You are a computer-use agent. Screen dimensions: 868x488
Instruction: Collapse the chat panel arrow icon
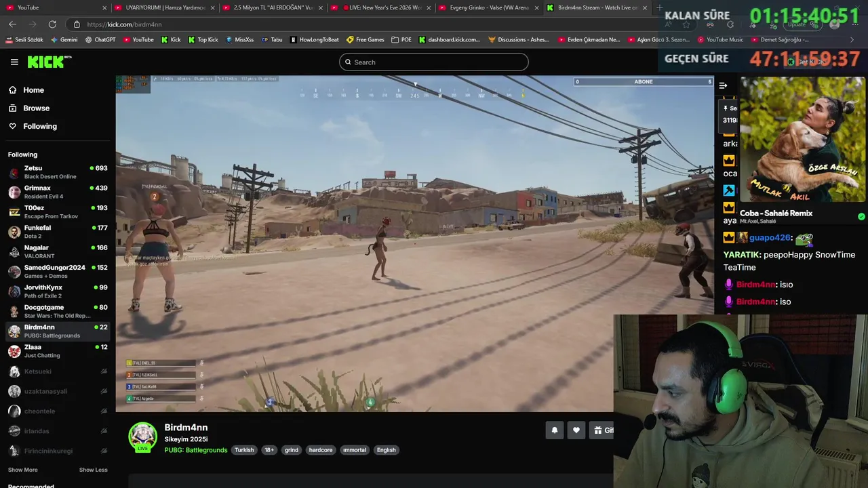pyautogui.click(x=723, y=85)
